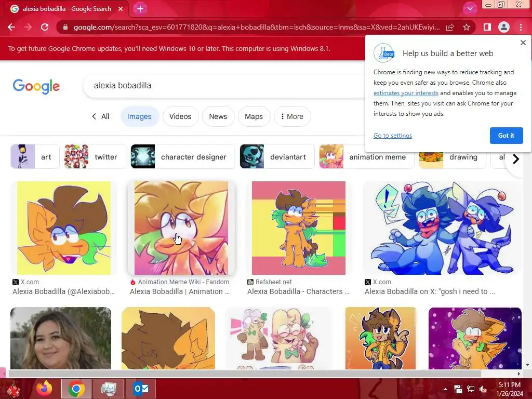Bookmark this page with star icon
532x399 pixels.
pyautogui.click(x=467, y=27)
